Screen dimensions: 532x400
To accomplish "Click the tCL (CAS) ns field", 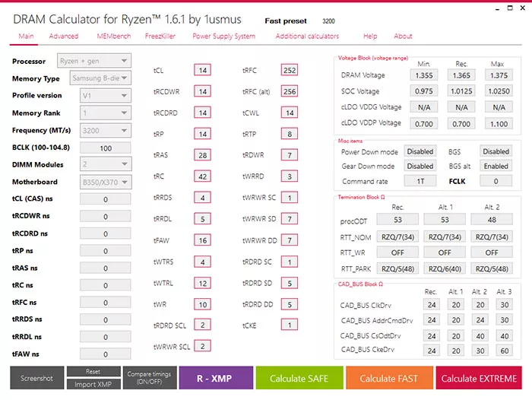I will pyautogui.click(x=106, y=199).
